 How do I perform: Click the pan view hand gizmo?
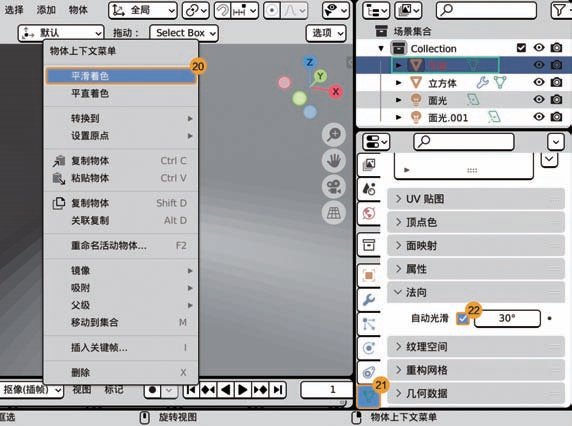coord(334,160)
